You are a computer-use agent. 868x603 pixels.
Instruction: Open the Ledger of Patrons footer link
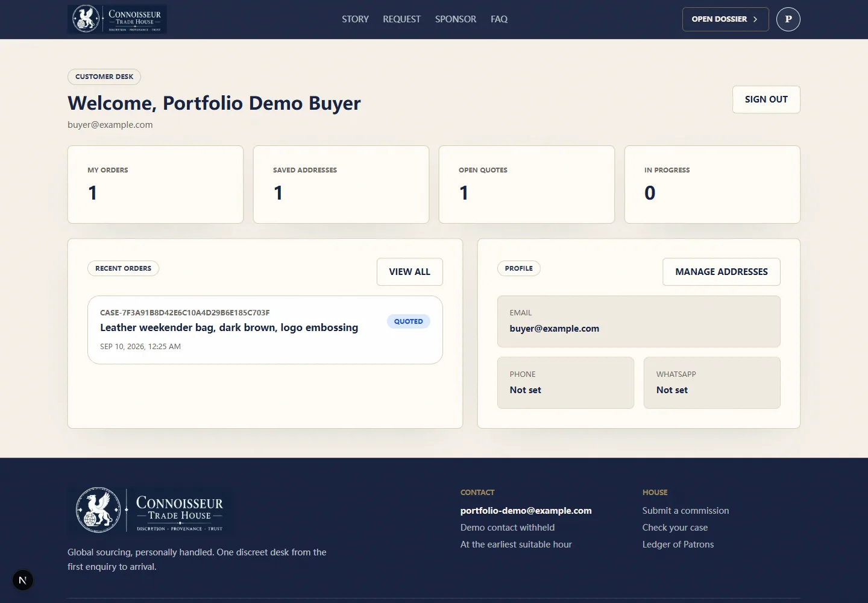(x=678, y=545)
